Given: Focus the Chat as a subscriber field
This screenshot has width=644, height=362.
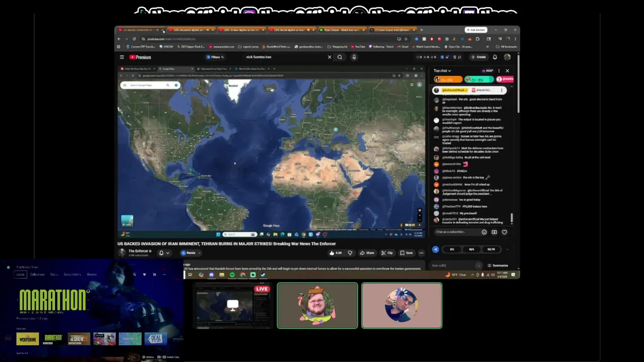Looking at the screenshot, I should click(x=457, y=232).
